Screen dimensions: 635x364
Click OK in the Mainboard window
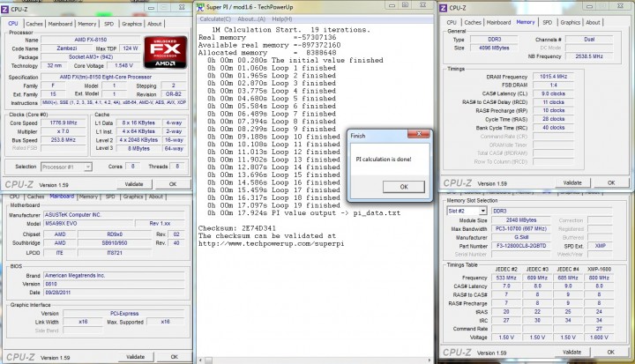174,357
